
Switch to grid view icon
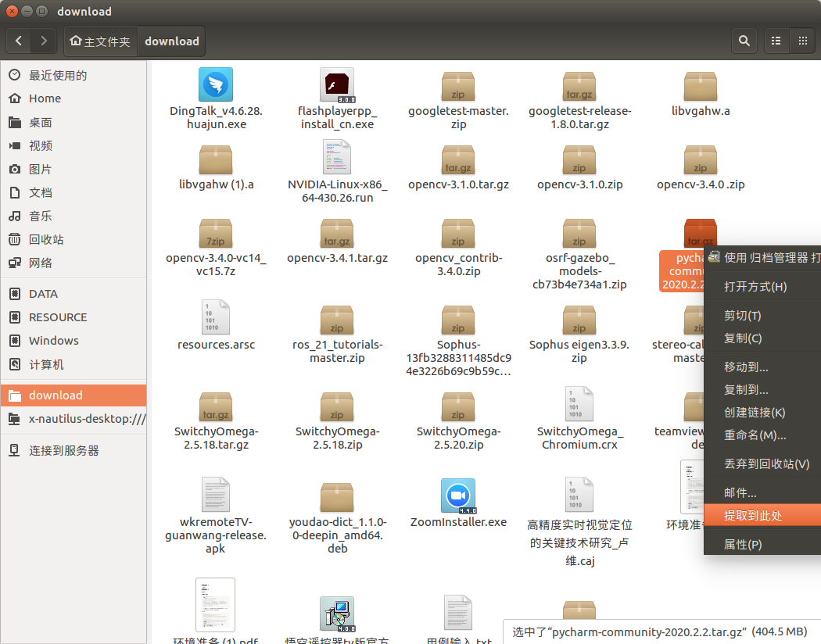click(x=802, y=41)
